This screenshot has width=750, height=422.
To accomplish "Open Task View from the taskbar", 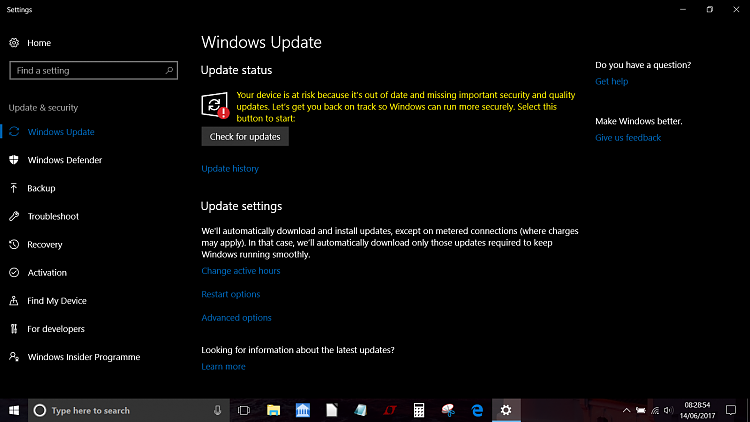I will pos(244,411).
